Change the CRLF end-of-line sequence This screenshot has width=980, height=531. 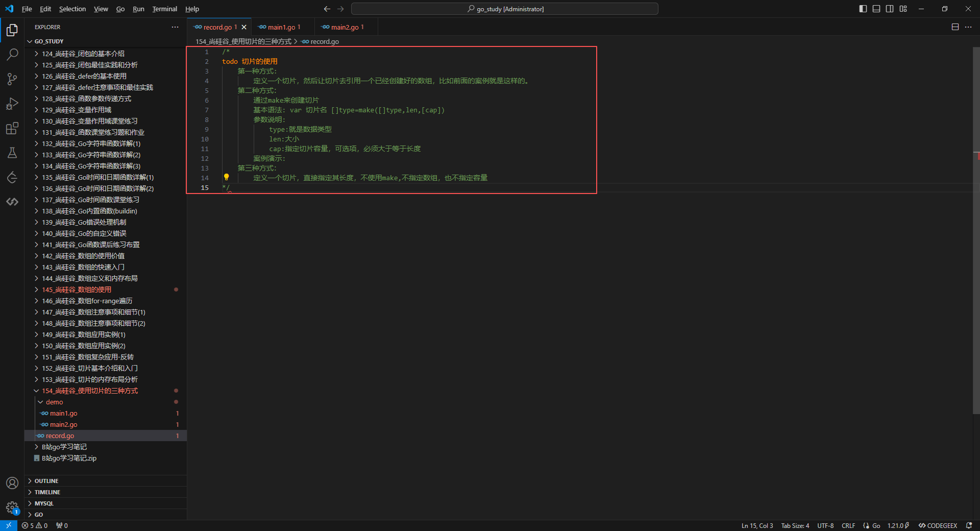848,525
